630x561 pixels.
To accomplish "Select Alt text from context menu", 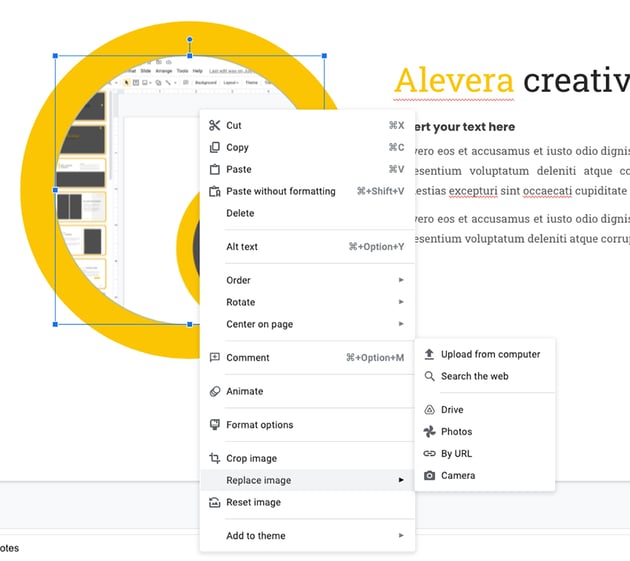I will (x=242, y=247).
